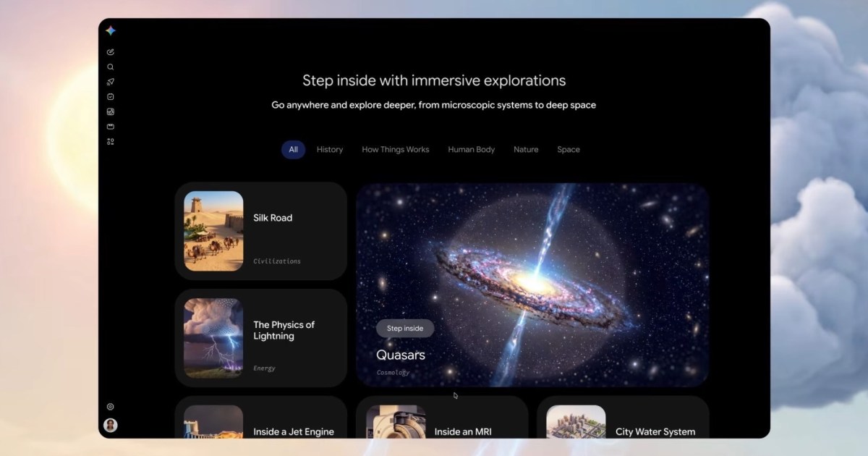Open the apps grid icon in sidebar

[111, 142]
